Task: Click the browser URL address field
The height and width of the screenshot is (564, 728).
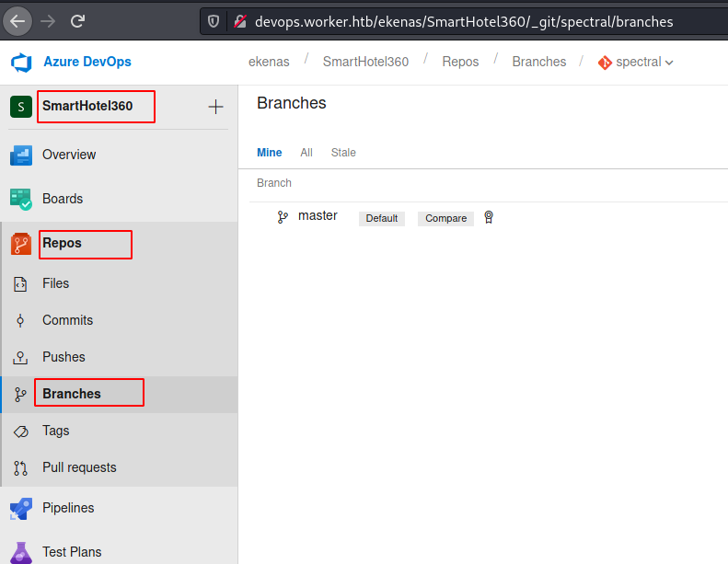Action: coord(463,22)
